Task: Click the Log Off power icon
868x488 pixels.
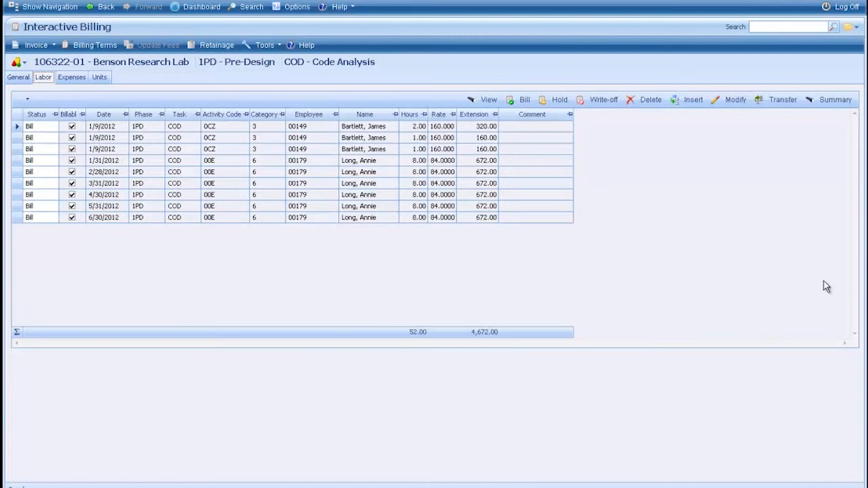Action: 826,7
